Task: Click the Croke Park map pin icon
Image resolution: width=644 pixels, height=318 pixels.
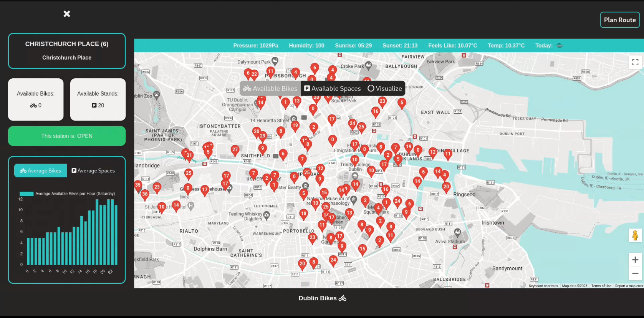Action: tap(368, 65)
